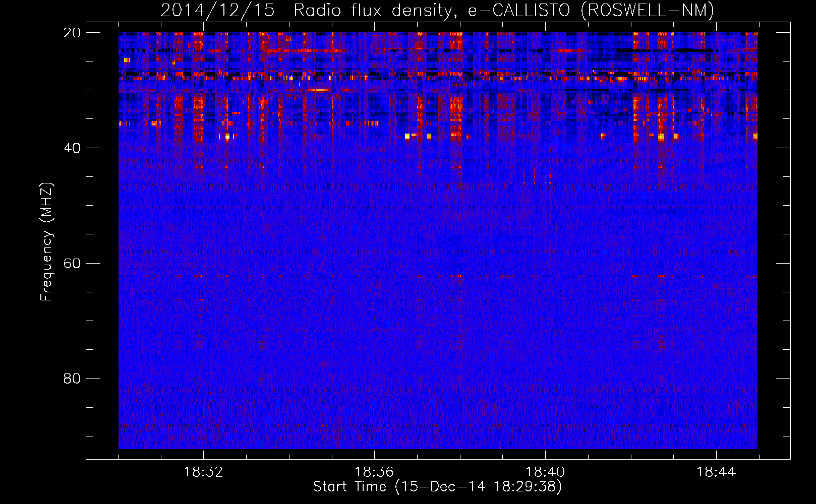Click the 60 frequency tick label
Image resolution: width=816 pixels, height=504 pixels.
(x=72, y=264)
